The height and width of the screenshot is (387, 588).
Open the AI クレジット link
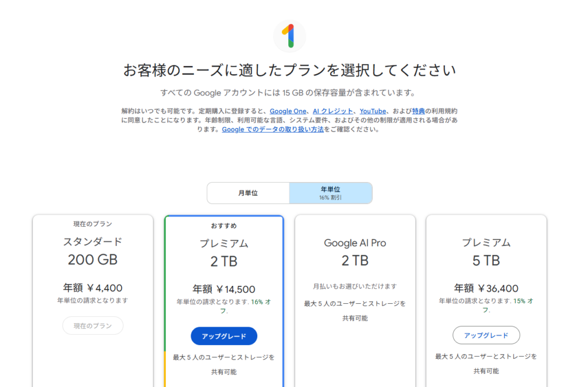pos(332,111)
